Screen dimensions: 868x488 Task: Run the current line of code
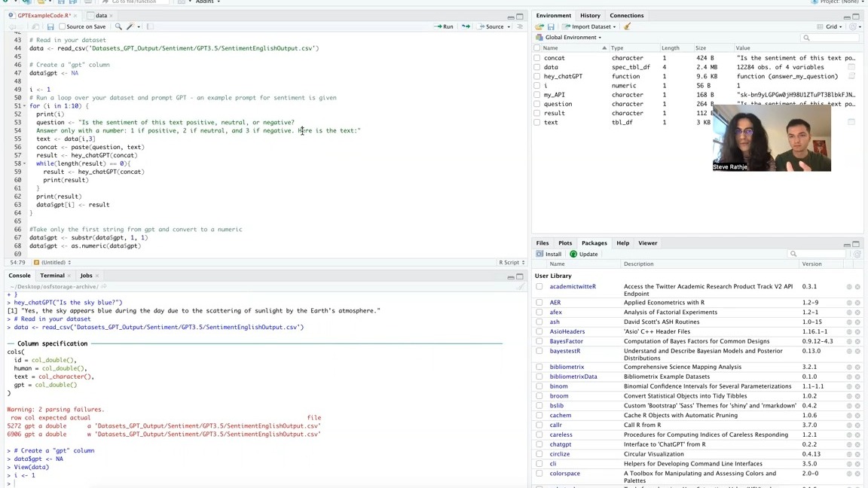click(444, 26)
